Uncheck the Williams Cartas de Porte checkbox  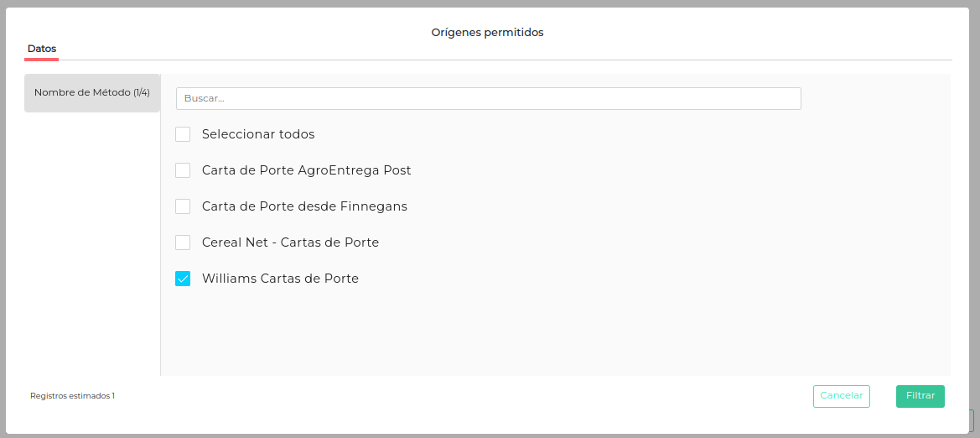coord(183,279)
